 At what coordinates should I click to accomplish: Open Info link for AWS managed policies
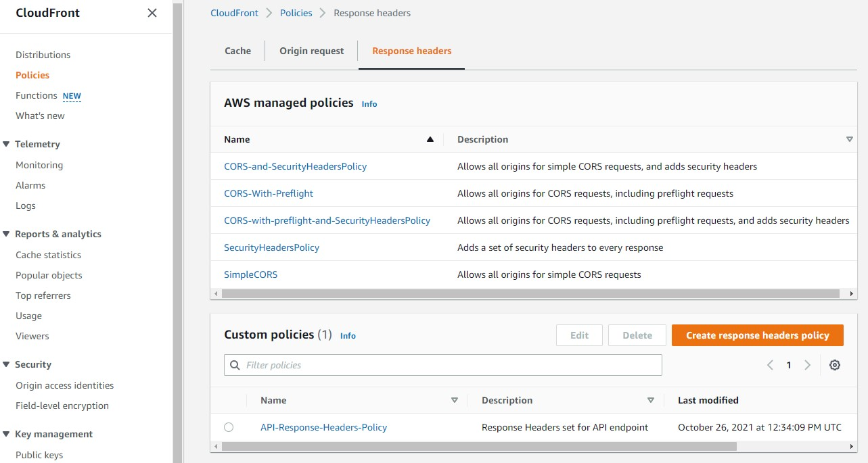(x=369, y=104)
